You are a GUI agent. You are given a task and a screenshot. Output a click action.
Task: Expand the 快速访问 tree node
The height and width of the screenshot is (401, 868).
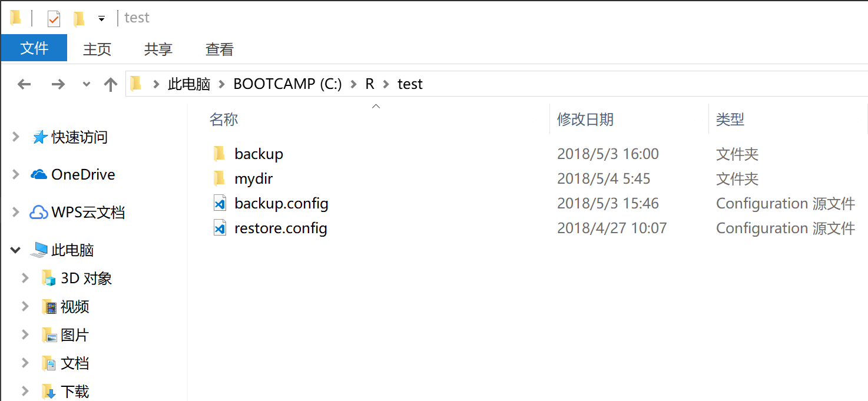pyautogui.click(x=16, y=137)
